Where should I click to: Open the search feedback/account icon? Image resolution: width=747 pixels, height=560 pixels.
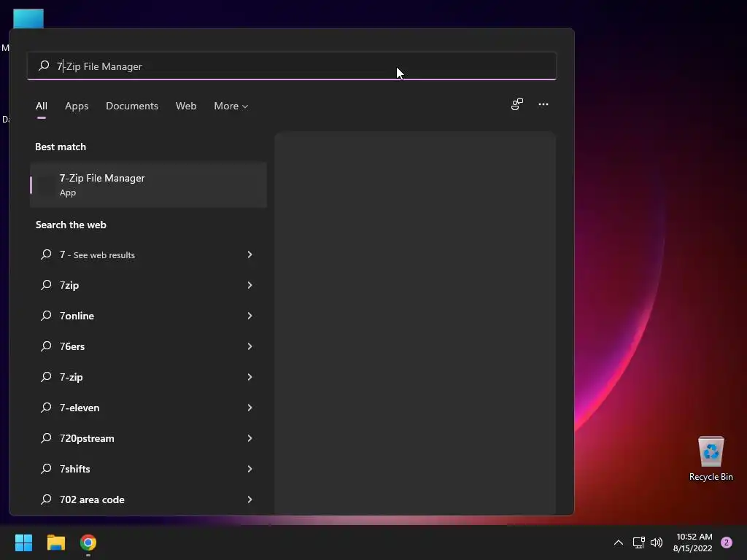coord(517,104)
